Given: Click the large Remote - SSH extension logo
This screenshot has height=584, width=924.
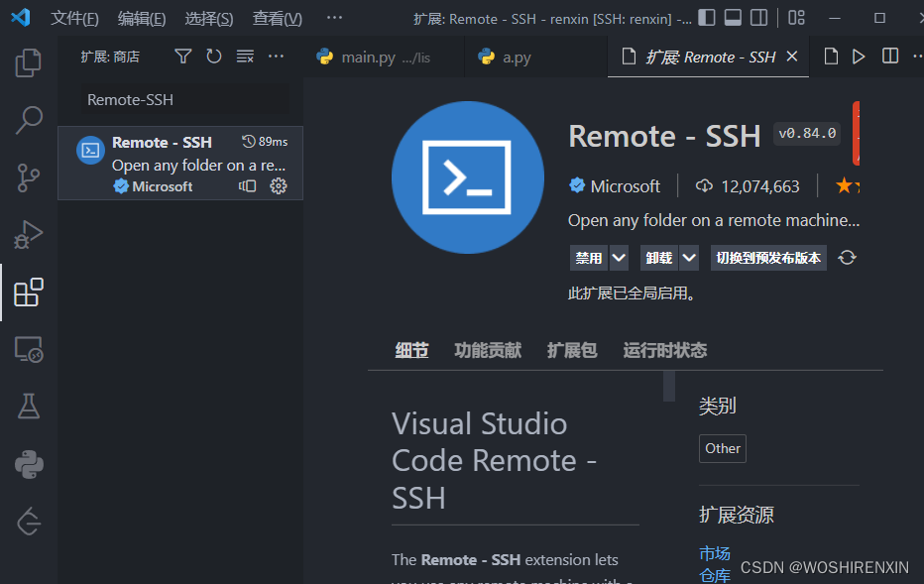Looking at the screenshot, I should pos(467,177).
